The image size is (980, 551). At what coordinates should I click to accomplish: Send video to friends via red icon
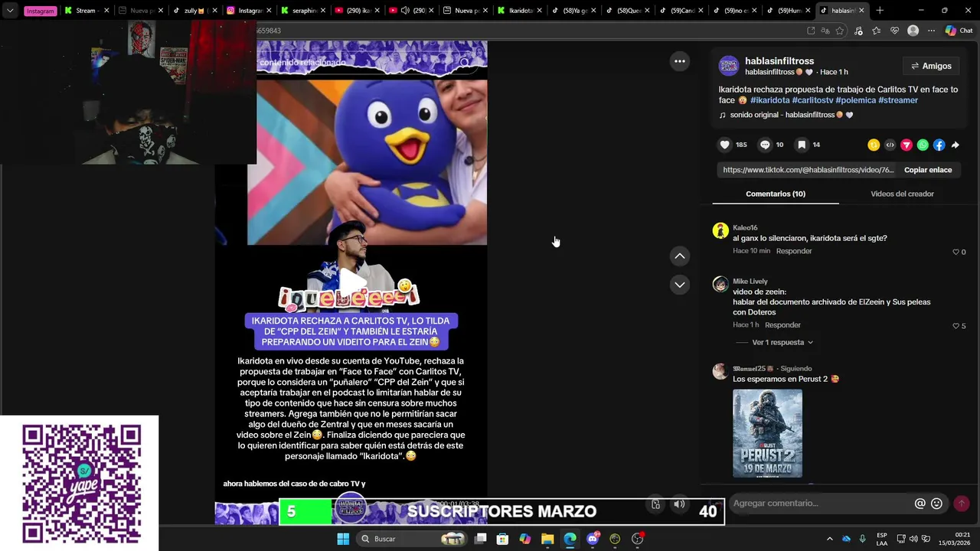coord(906,145)
